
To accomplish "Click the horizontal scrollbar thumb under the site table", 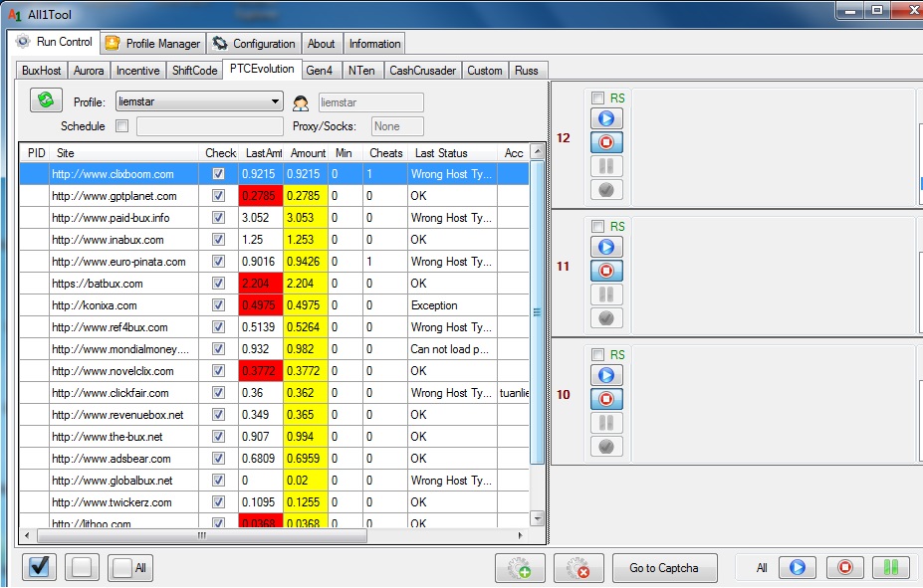I will 202,535.
